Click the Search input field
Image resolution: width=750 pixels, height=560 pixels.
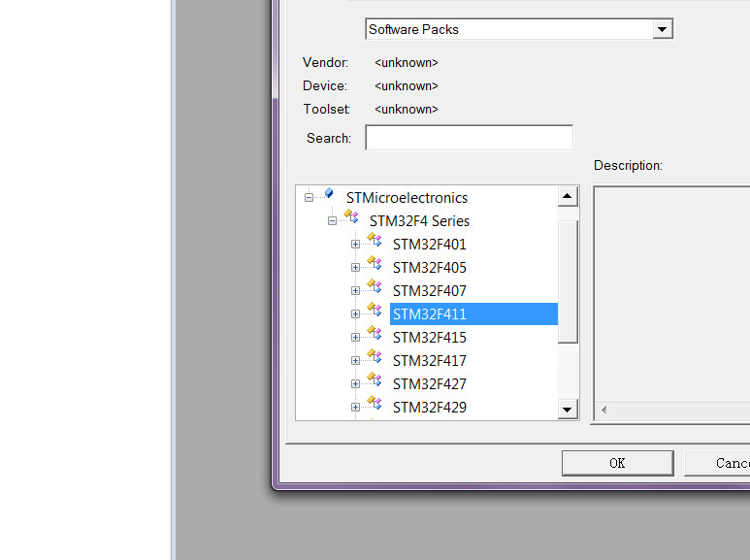(469, 138)
